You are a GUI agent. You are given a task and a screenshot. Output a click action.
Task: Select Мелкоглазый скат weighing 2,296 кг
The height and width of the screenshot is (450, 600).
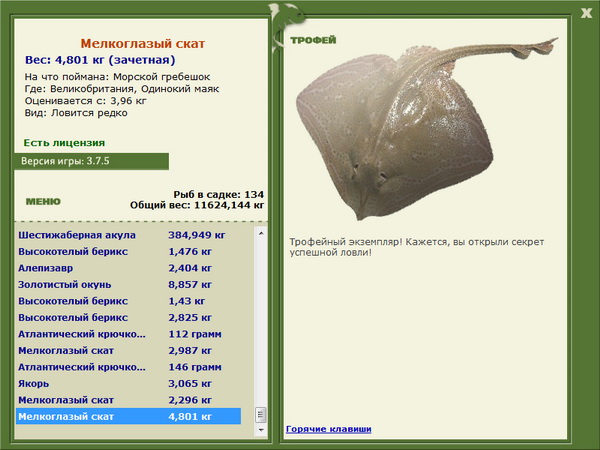point(129,399)
